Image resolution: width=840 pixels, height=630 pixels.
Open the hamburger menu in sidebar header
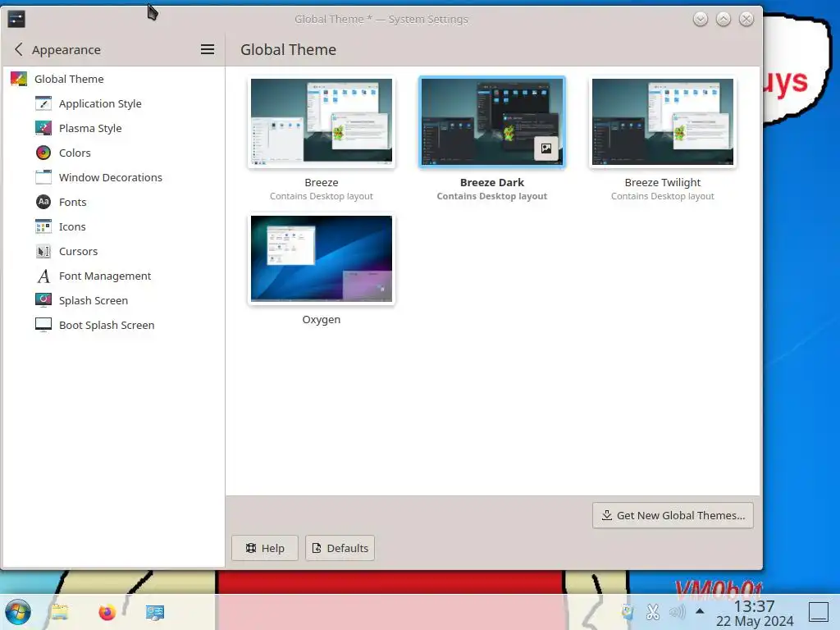pyautogui.click(x=208, y=50)
